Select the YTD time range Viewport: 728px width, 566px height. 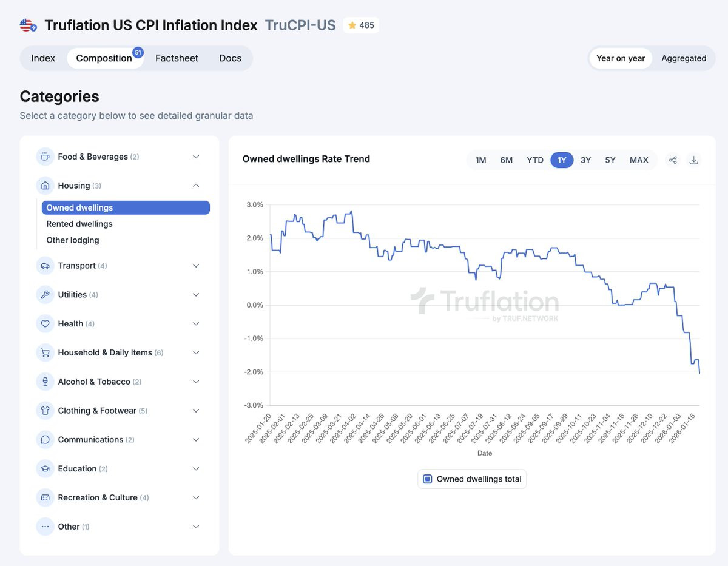coord(535,160)
